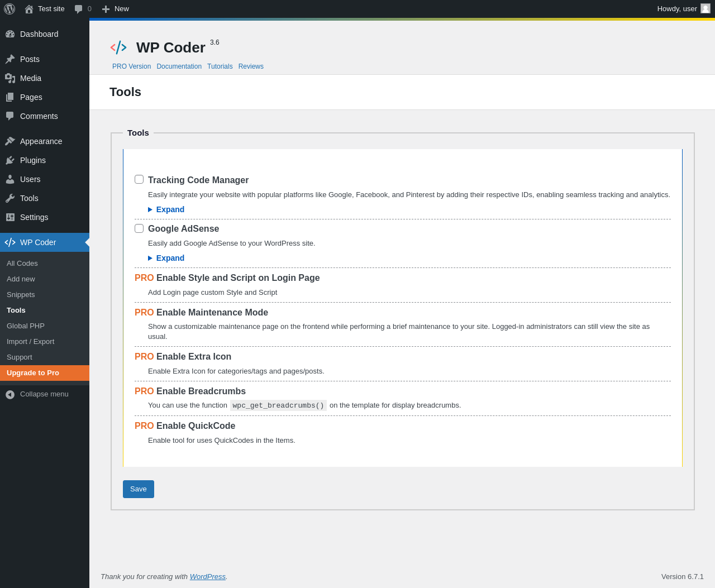Click the Plugins plug icon

pyautogui.click(x=10, y=160)
